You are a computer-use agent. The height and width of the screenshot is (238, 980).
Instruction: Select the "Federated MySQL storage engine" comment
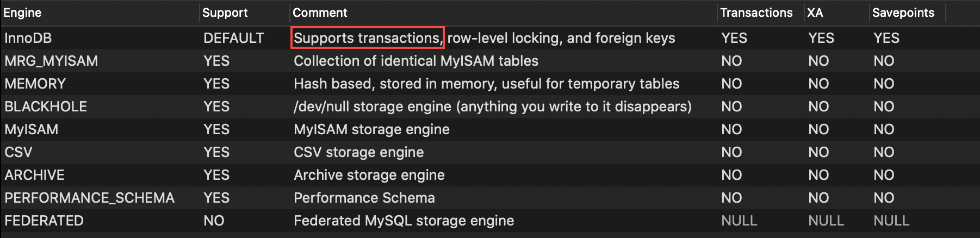(x=404, y=221)
